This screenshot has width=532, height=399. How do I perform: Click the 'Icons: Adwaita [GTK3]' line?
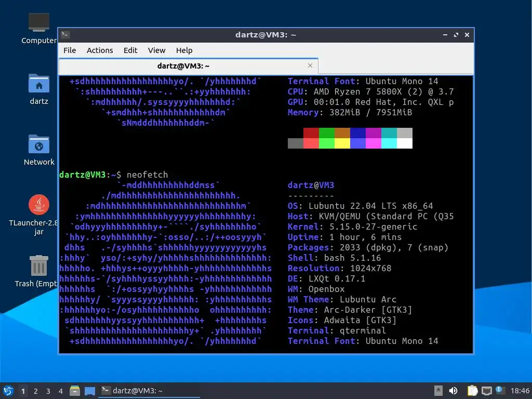pyautogui.click(x=342, y=320)
